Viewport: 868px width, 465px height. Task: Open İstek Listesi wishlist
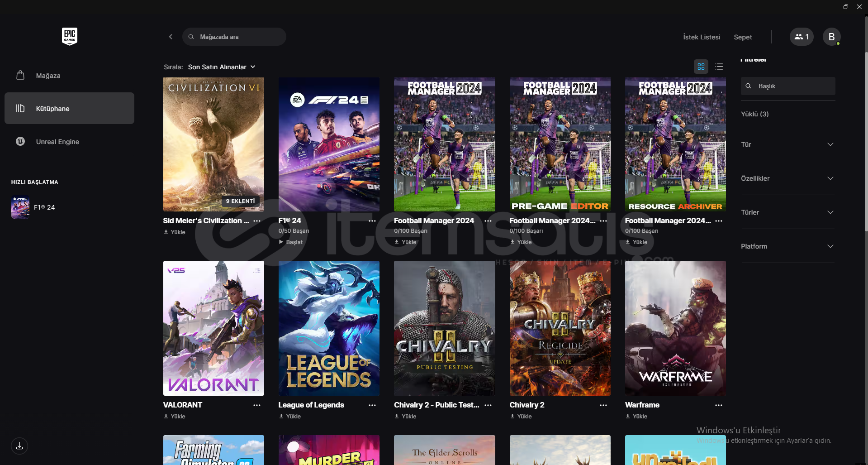(702, 37)
